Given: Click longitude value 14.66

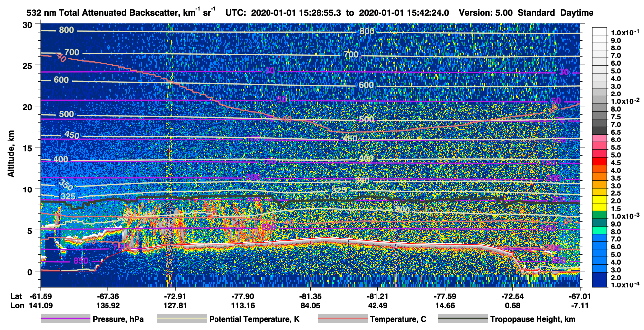Looking at the screenshot, I should click(x=445, y=305).
